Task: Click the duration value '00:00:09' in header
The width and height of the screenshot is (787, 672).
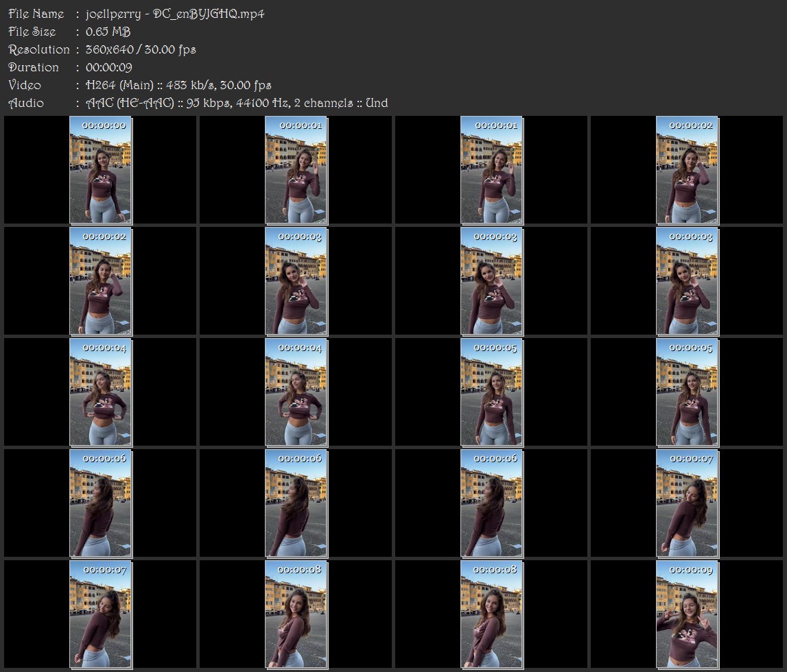Action: click(x=109, y=67)
